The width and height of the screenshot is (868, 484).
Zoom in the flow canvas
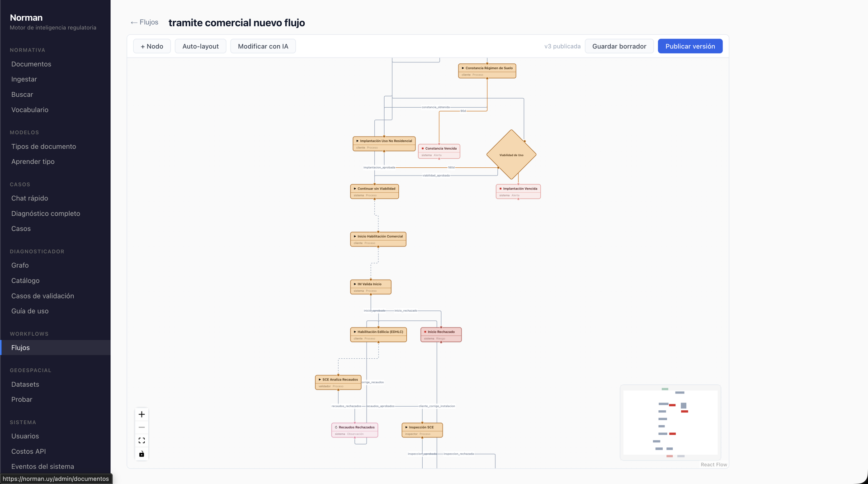(x=142, y=414)
